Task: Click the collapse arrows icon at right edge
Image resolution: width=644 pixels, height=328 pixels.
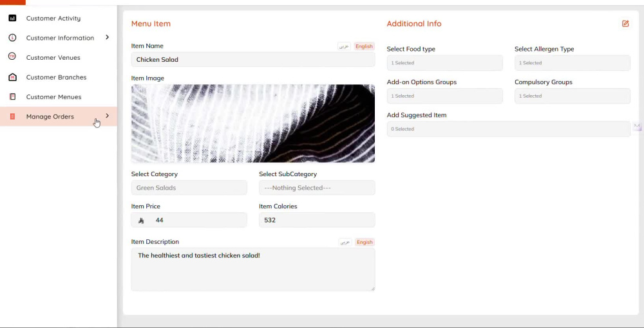Action: pyautogui.click(x=637, y=125)
